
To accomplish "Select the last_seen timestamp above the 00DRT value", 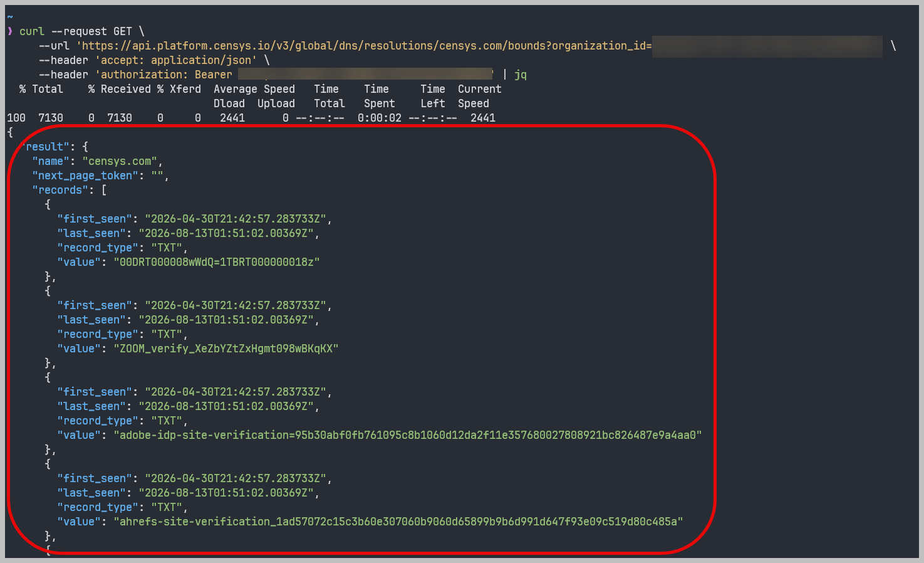I will click(x=226, y=233).
